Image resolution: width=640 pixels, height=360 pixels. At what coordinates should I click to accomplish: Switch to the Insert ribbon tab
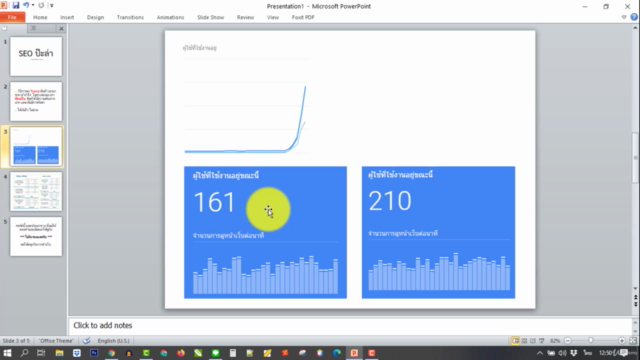click(67, 17)
